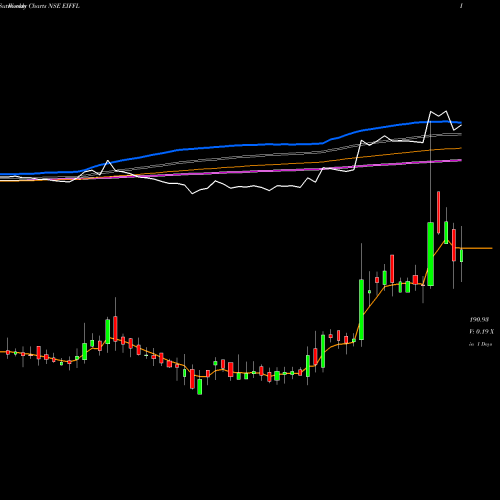500x500 pixels.
Task: Click the orange horizontal price level line
Action: click(x=477, y=248)
